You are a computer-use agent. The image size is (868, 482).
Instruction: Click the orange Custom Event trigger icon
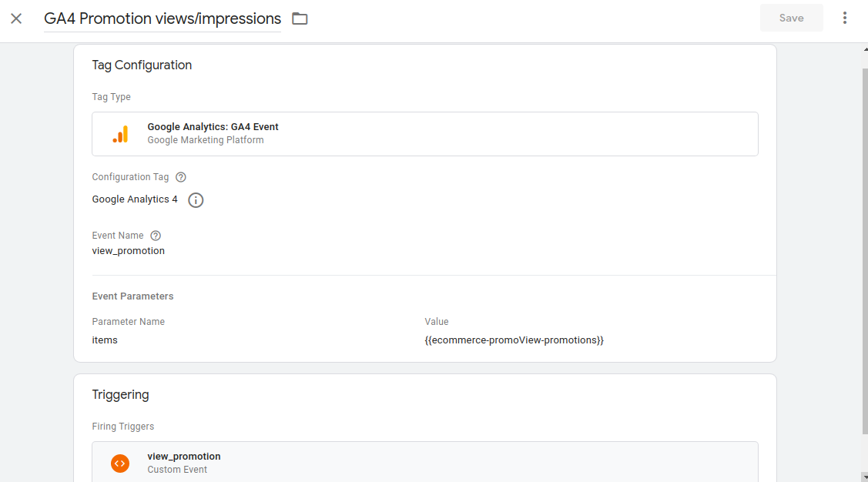[x=120, y=463]
